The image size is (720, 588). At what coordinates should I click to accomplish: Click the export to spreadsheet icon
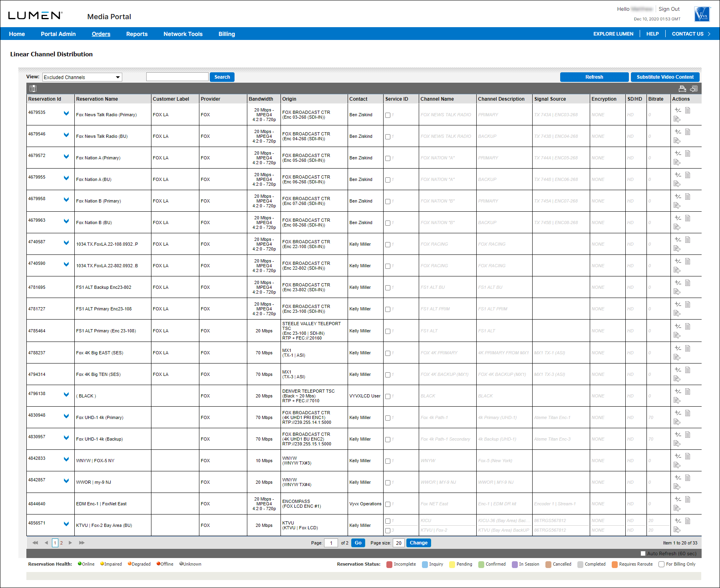tap(694, 88)
